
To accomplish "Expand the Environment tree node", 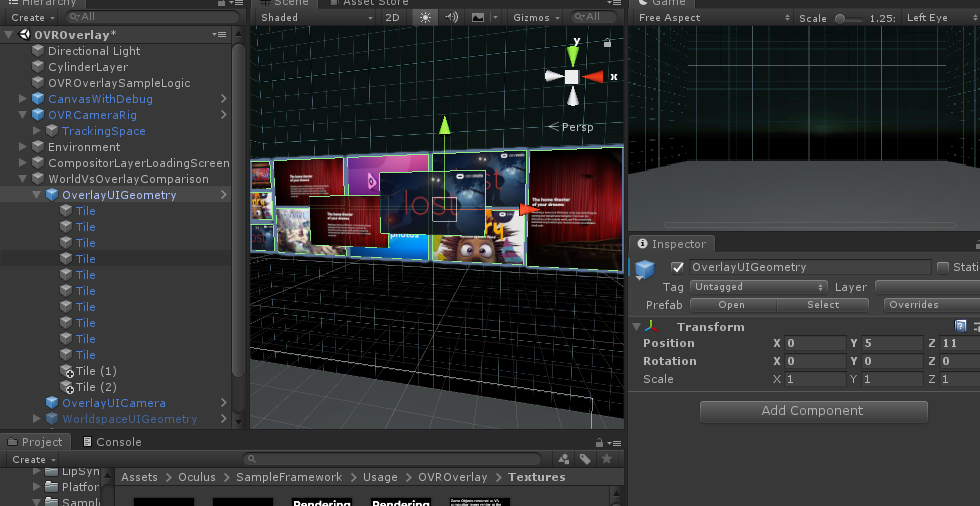I will [23, 147].
